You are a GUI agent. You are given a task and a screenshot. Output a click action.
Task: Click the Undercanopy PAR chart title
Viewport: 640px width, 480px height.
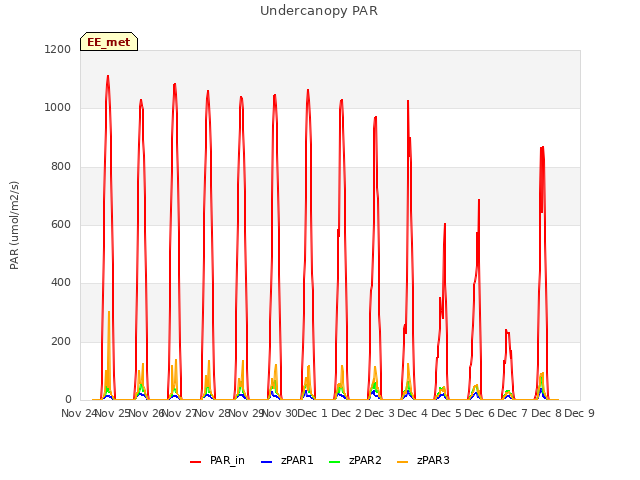319,11
